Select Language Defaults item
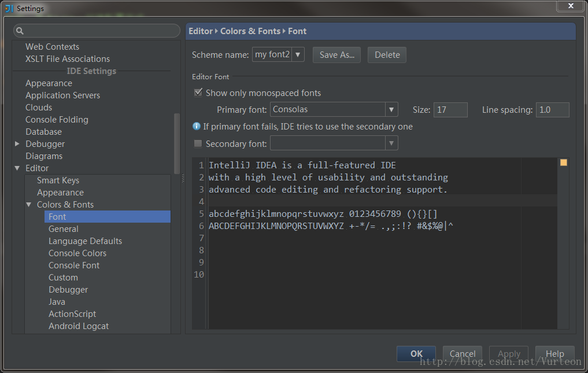This screenshot has width=588, height=373. pos(85,241)
